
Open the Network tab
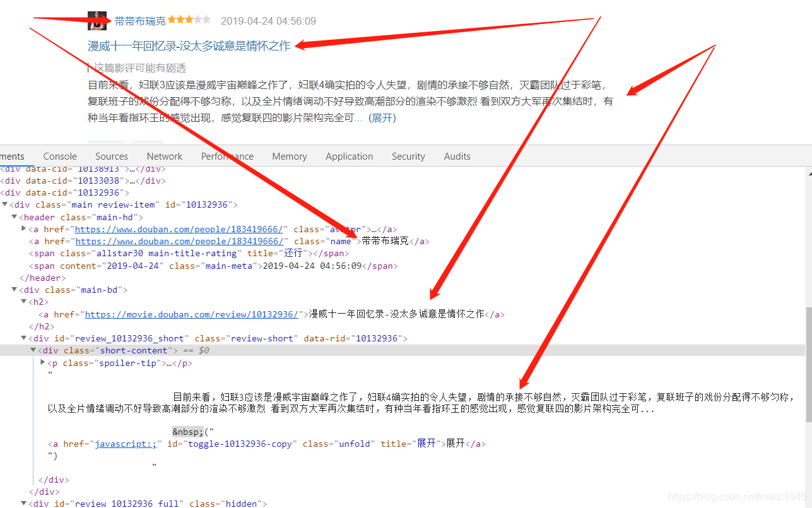point(165,157)
